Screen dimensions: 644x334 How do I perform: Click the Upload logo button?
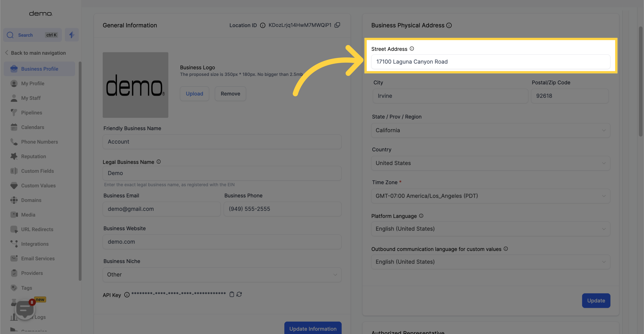(194, 94)
